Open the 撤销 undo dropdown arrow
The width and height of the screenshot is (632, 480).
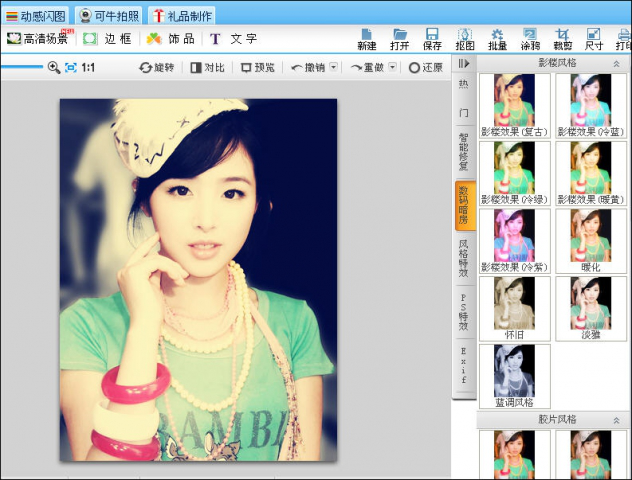[333, 67]
